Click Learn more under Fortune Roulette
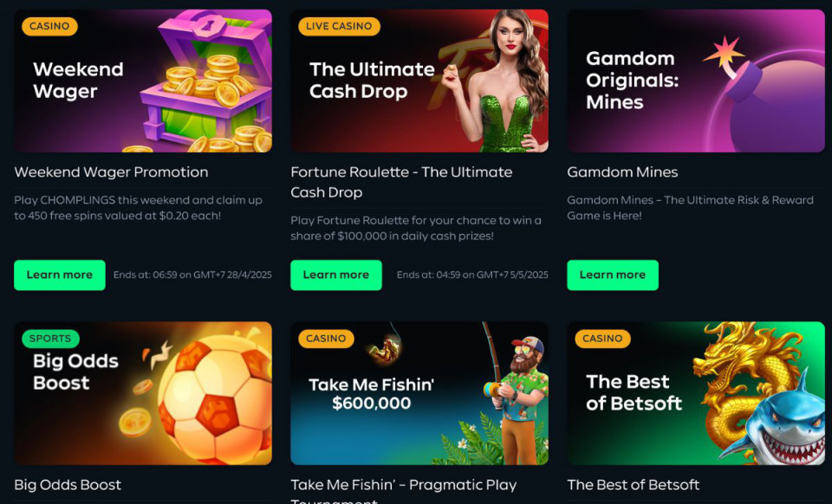The image size is (832, 504). point(336,275)
